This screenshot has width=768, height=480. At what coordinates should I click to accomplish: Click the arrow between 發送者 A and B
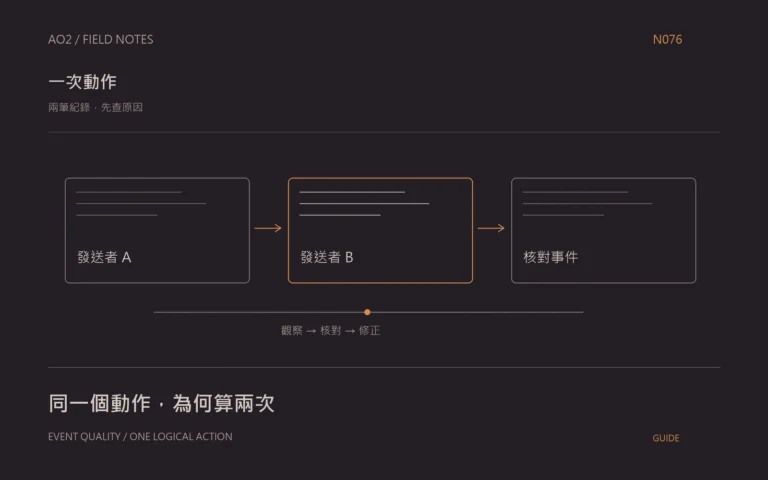[x=268, y=228]
